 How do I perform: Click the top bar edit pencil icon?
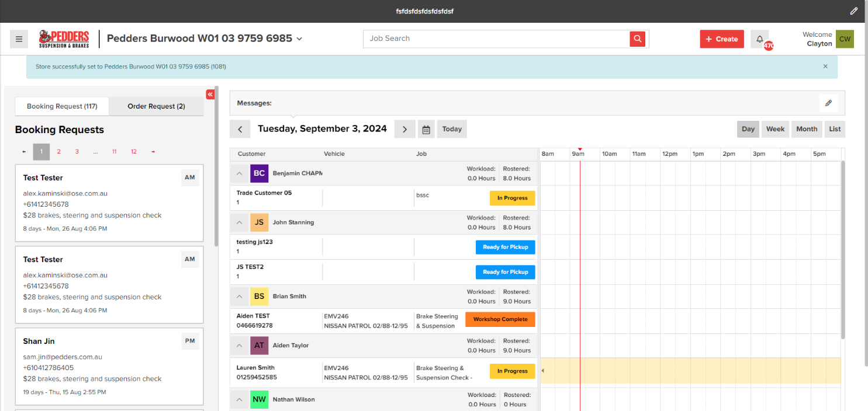854,11
